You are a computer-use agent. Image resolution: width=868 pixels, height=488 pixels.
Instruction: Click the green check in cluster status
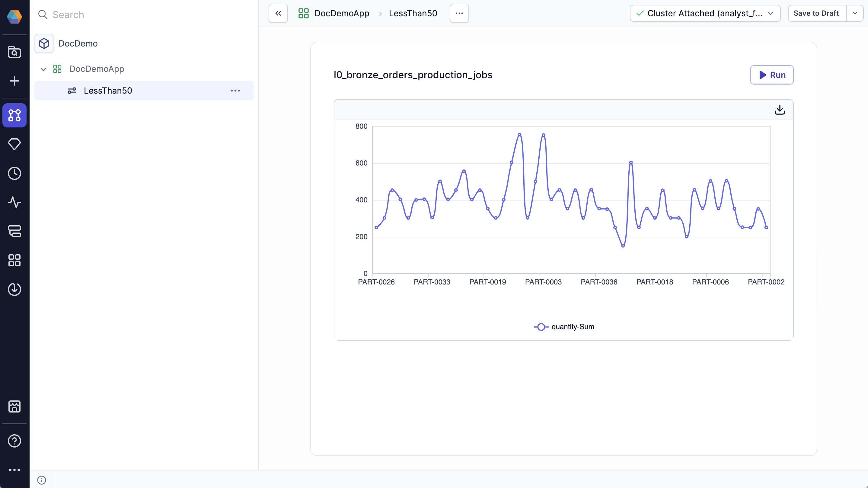click(x=640, y=14)
